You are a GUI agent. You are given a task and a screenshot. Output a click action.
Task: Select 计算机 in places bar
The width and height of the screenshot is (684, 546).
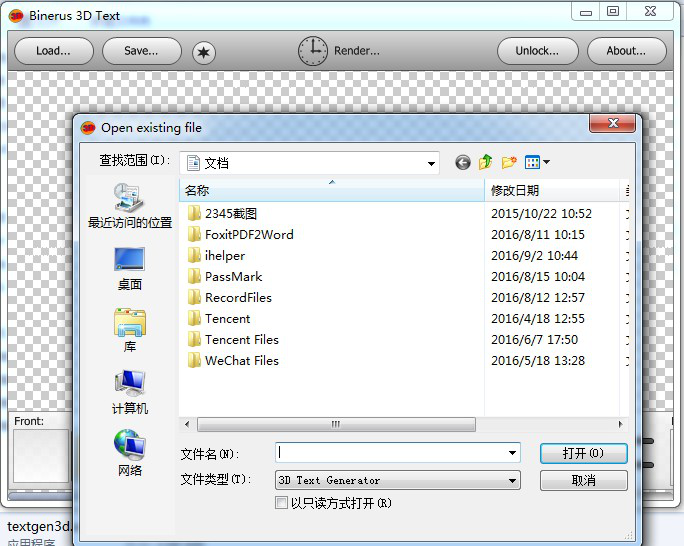click(130, 392)
